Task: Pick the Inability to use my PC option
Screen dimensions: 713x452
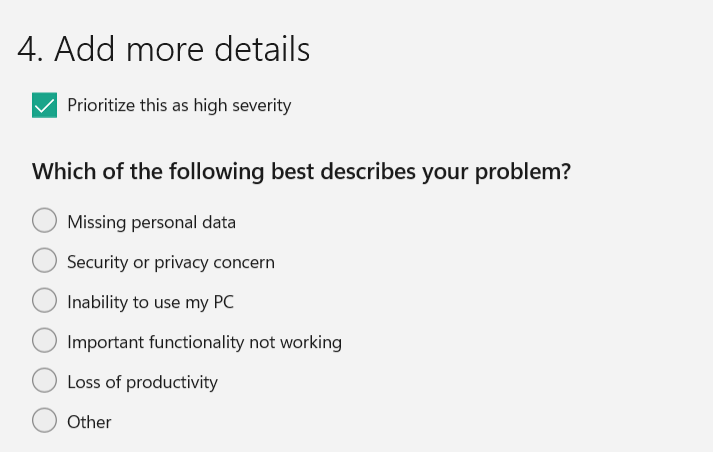Action: [x=44, y=300]
